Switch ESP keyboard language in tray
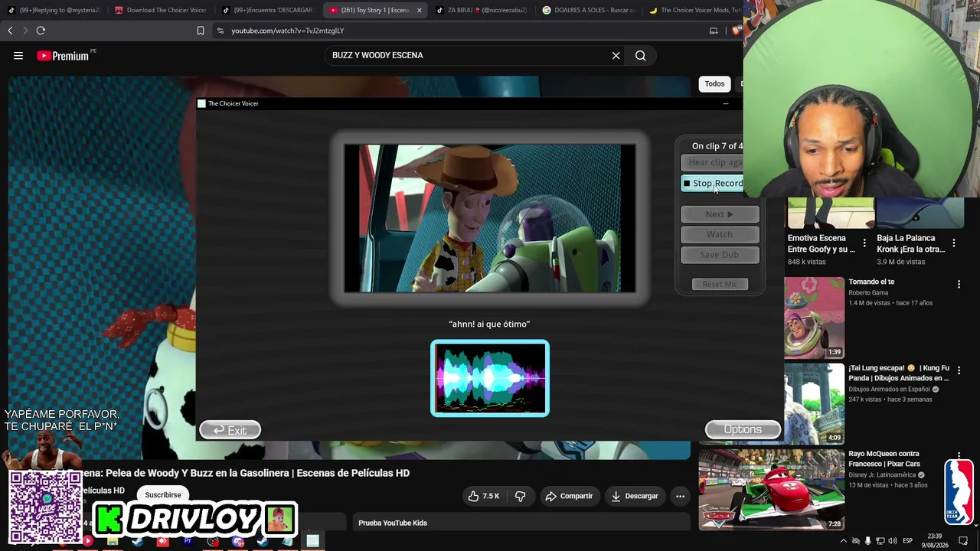Image resolution: width=980 pixels, height=551 pixels. [x=907, y=541]
